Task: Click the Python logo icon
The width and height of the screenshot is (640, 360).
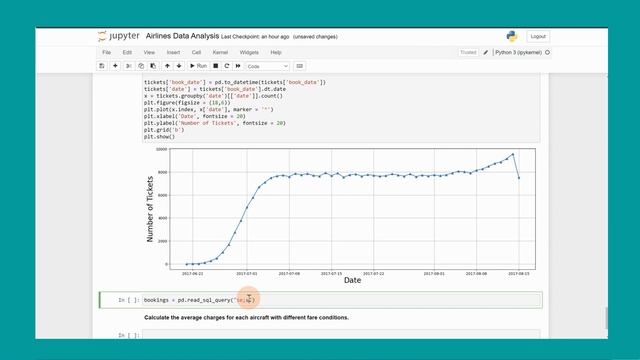Action: [x=512, y=36]
